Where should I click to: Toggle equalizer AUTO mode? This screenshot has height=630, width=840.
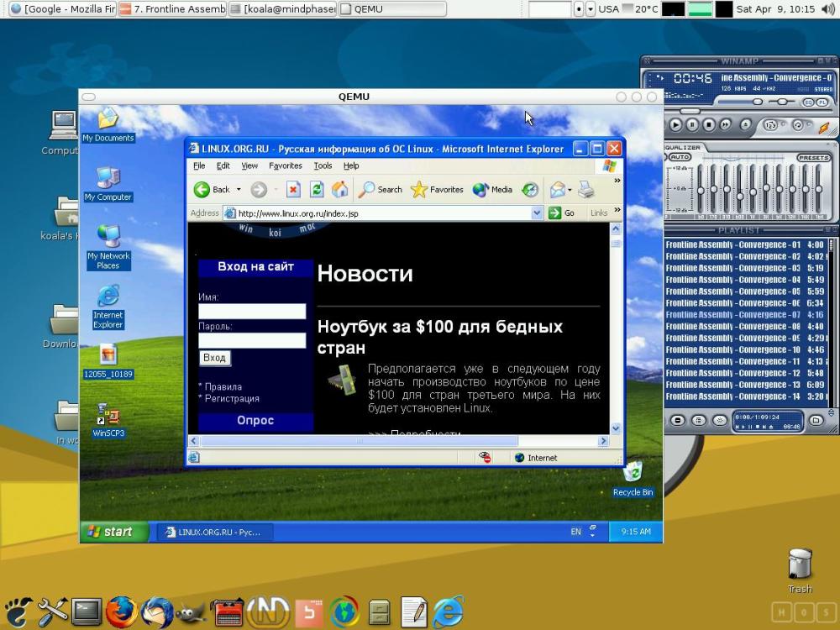[x=680, y=157]
